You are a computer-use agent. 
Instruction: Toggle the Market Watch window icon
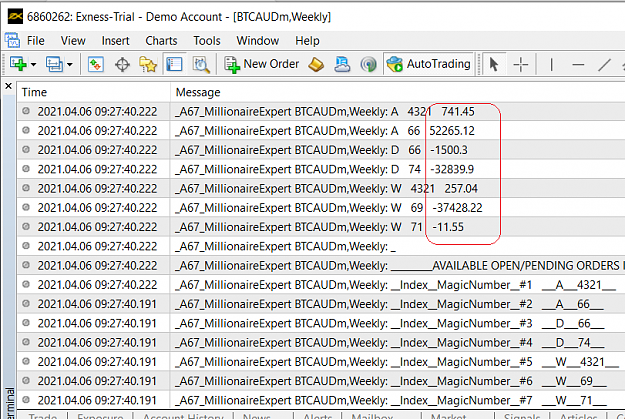pyautogui.click(x=96, y=64)
